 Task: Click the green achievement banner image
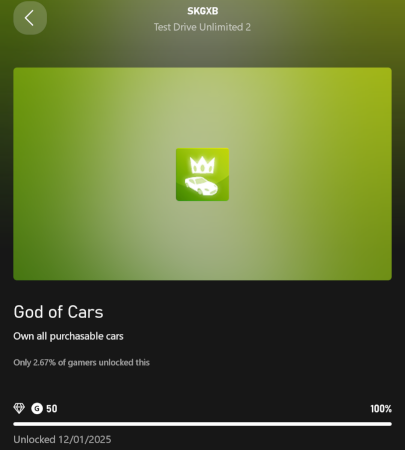tap(202, 174)
